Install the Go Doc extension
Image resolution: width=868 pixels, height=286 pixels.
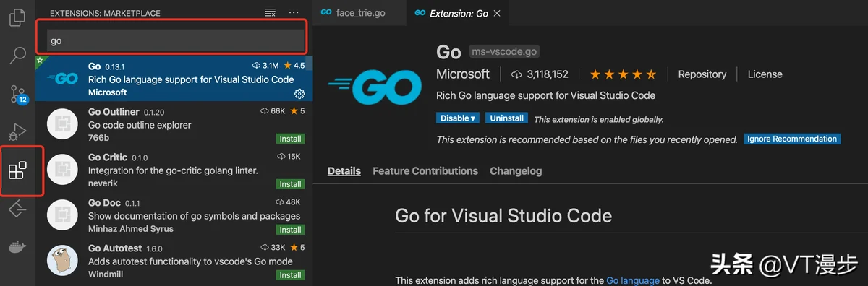[x=290, y=230]
